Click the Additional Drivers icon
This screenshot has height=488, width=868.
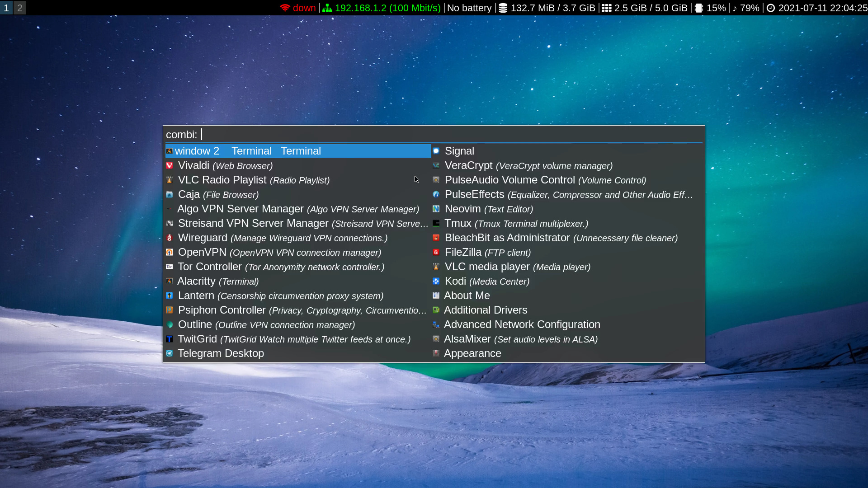coord(436,310)
